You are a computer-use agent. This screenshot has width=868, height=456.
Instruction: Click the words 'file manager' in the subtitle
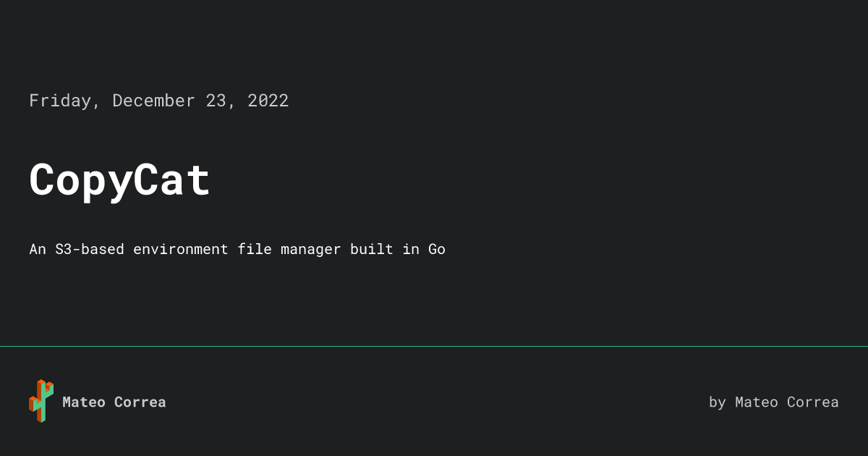click(x=289, y=249)
